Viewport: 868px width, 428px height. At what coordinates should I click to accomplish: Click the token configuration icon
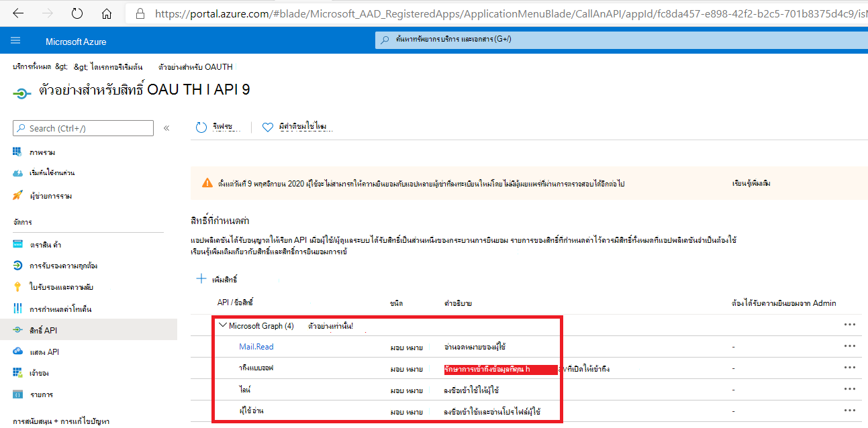tap(17, 309)
